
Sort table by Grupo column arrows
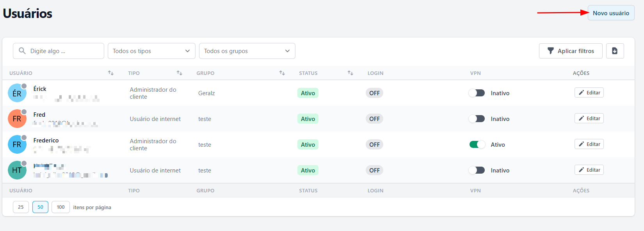coord(282,73)
